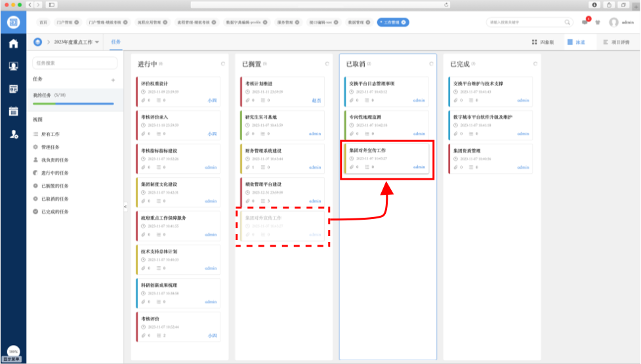Open the calendar icon in left sidebar
641x364 pixels.
[13, 111]
